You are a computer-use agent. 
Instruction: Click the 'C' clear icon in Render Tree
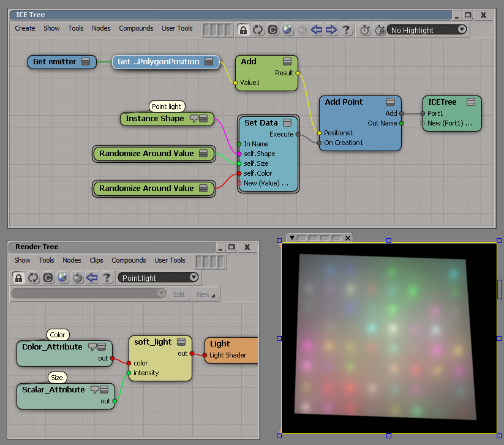pos(48,278)
